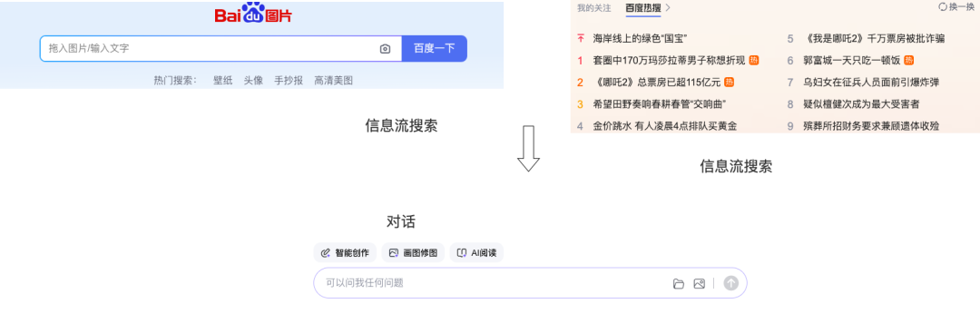Viewport: 980px width, 333px height.
Task: Open headline 套圈中170万玛莎拉蒂男子称想折现
Action: [669, 61]
